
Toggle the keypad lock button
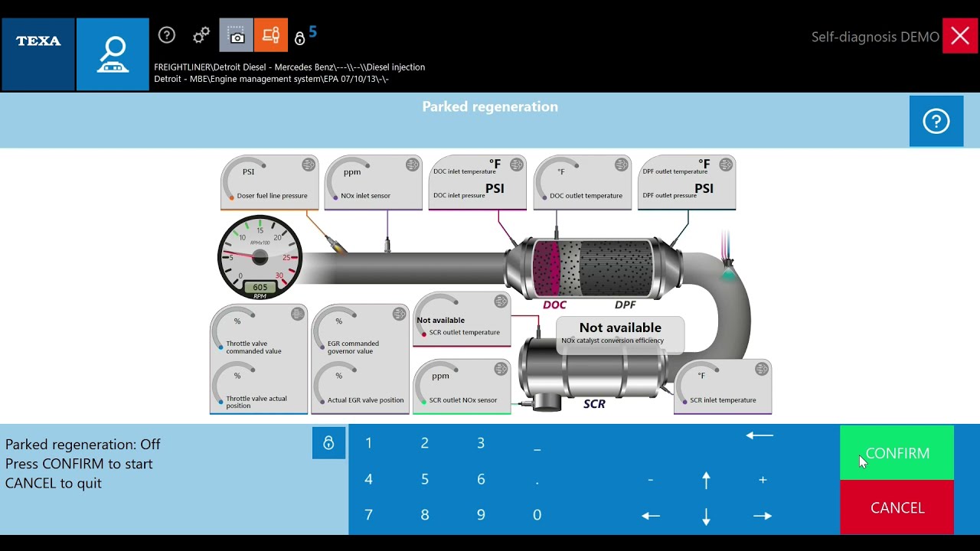[328, 443]
